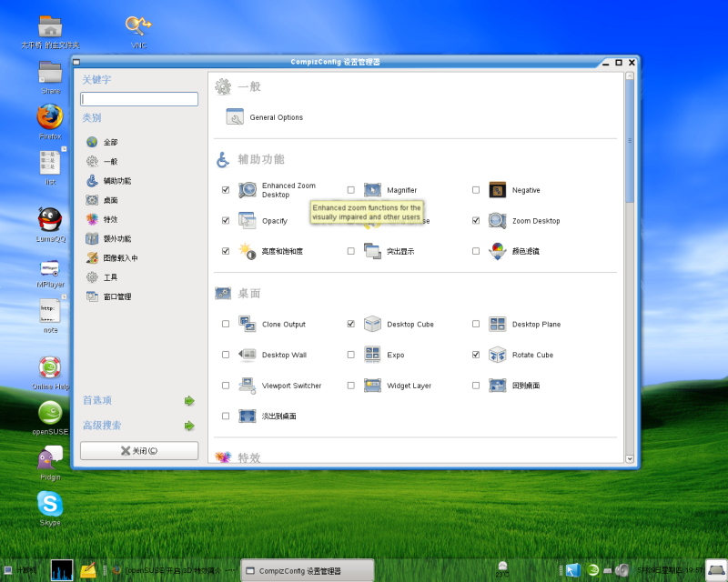Image resolution: width=728 pixels, height=582 pixels.
Task: Launch Firefox from the desktop
Action: [50, 117]
